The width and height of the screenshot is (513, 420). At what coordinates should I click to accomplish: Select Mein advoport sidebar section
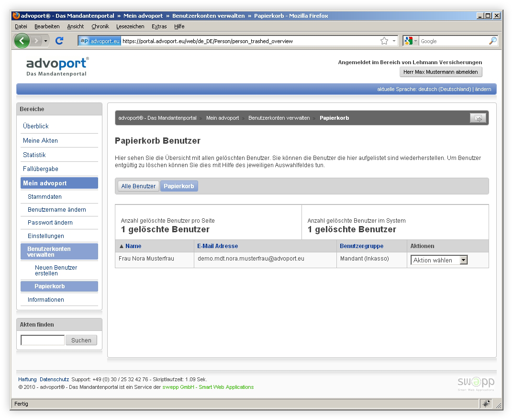point(59,183)
